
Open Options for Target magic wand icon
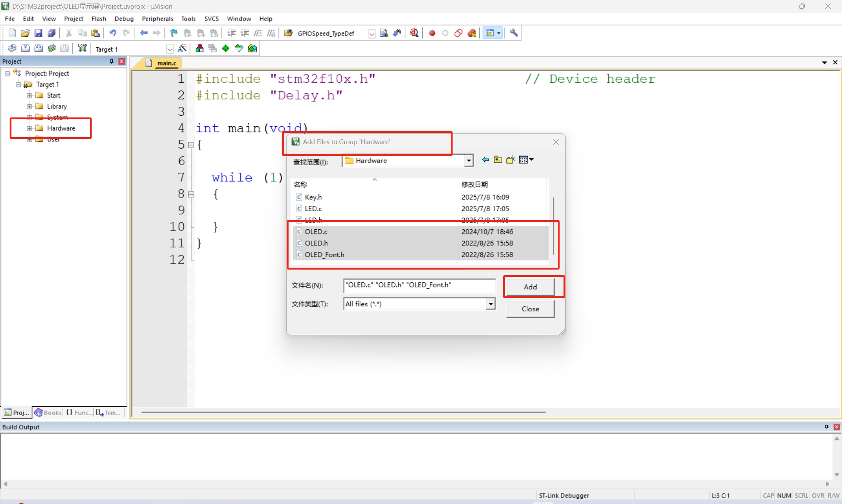182,49
